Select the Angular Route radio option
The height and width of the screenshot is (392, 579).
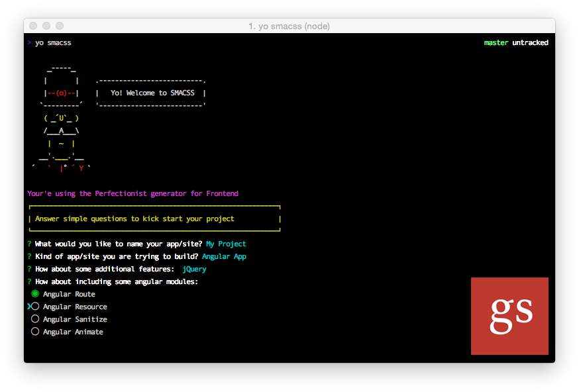[35, 294]
